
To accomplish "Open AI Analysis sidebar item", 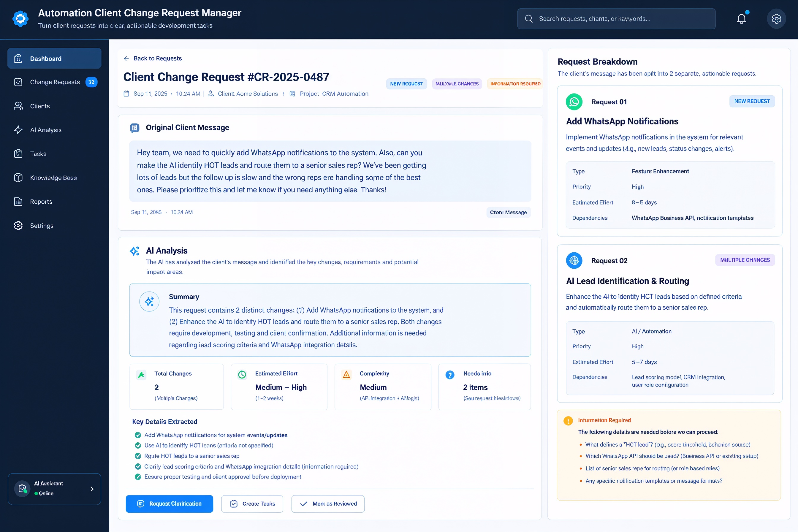I will [x=54, y=130].
